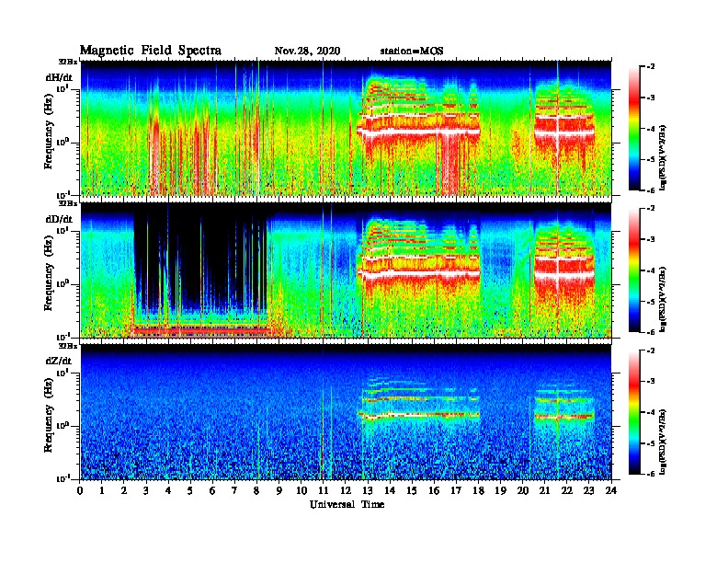Click the dZ/dt spectrogram panel

[346, 412]
